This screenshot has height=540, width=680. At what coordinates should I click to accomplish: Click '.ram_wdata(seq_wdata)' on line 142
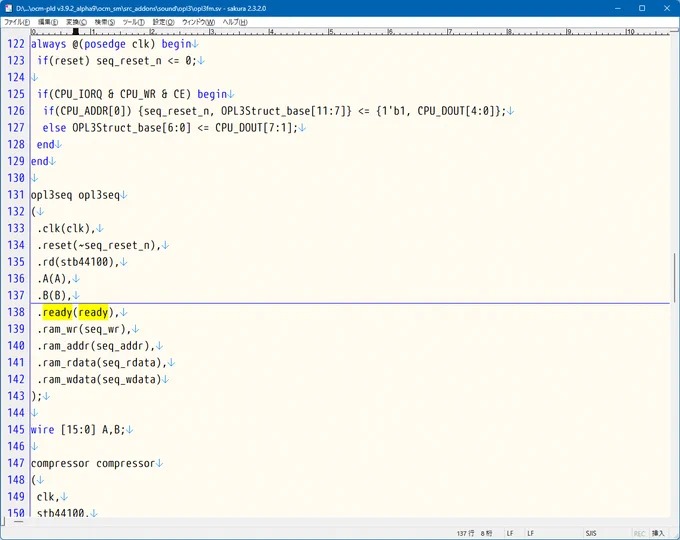99,380
